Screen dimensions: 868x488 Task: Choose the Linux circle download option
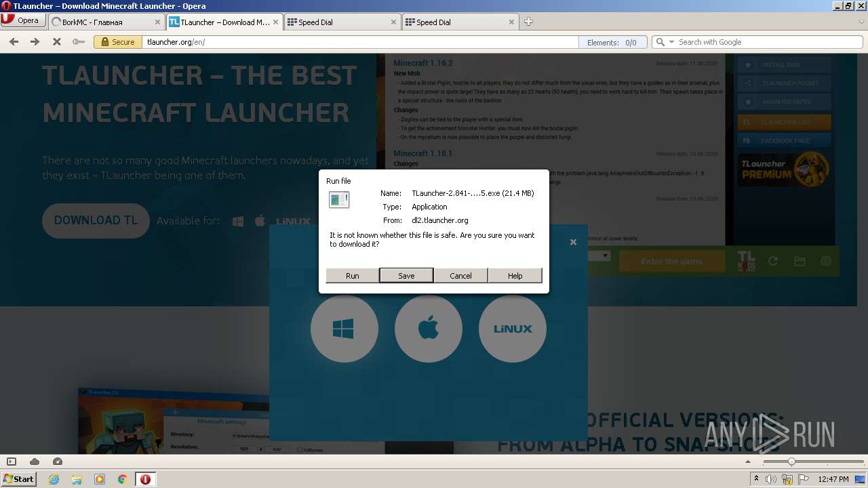tap(512, 329)
